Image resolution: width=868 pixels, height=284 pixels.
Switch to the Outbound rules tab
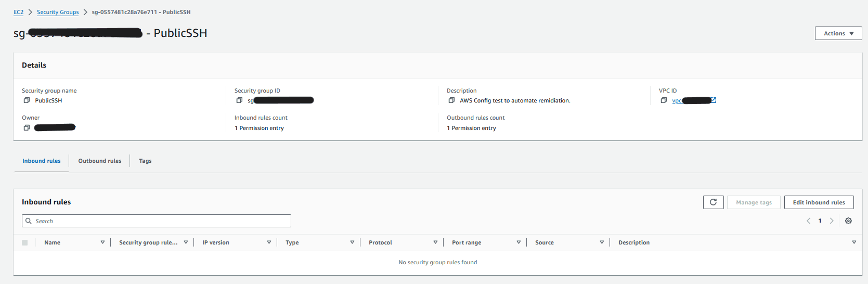100,161
